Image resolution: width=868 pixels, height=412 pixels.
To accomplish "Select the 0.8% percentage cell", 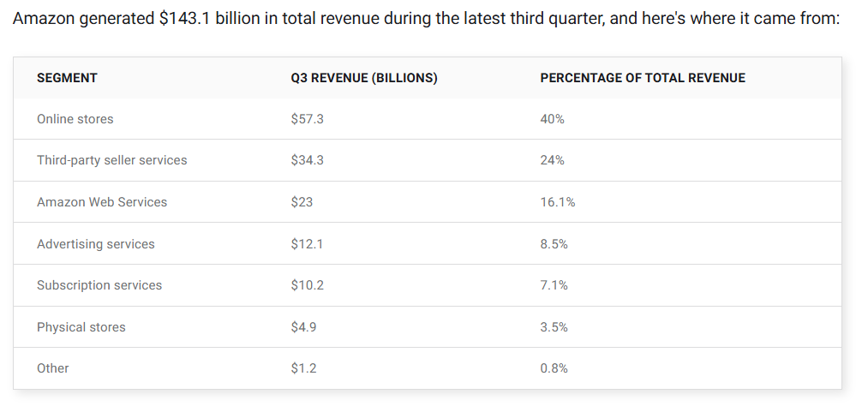I will pyautogui.click(x=554, y=368).
